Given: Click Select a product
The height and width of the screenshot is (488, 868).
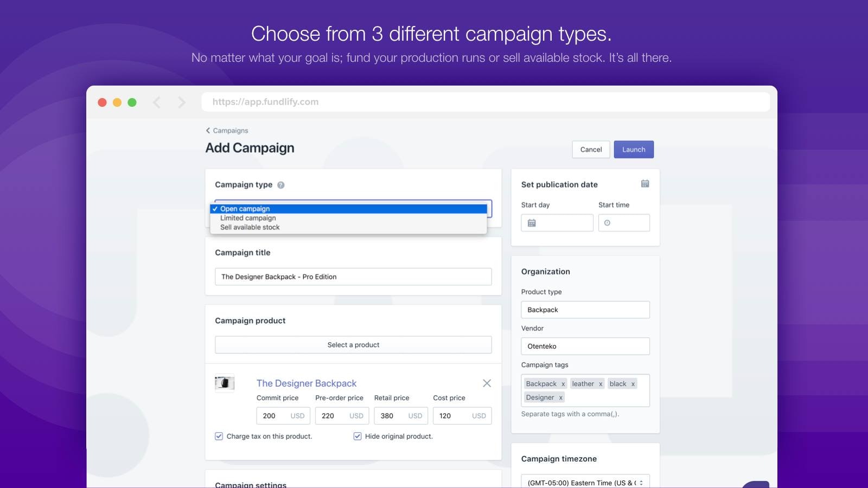Looking at the screenshot, I should 353,344.
